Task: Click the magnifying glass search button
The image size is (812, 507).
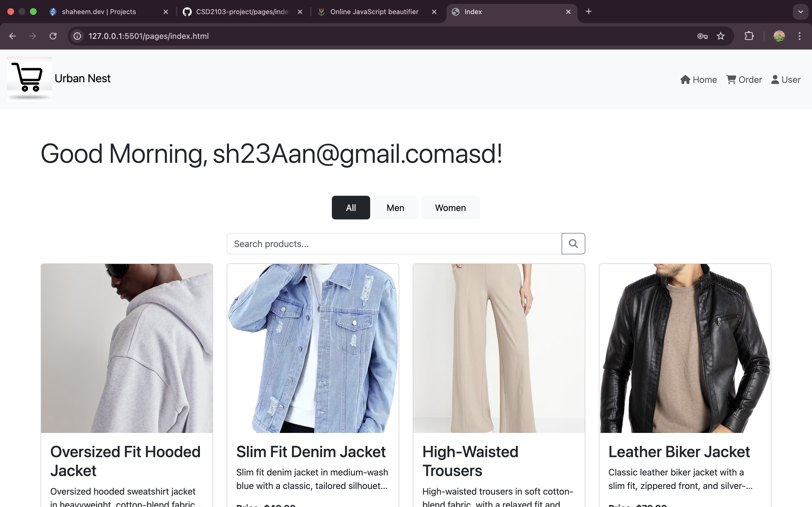Action: tap(573, 244)
